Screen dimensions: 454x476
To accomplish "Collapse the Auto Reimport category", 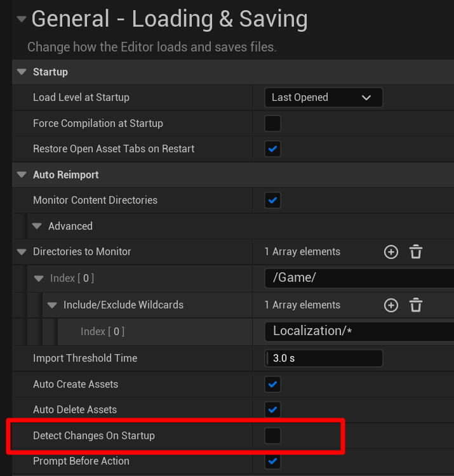I will [x=22, y=175].
